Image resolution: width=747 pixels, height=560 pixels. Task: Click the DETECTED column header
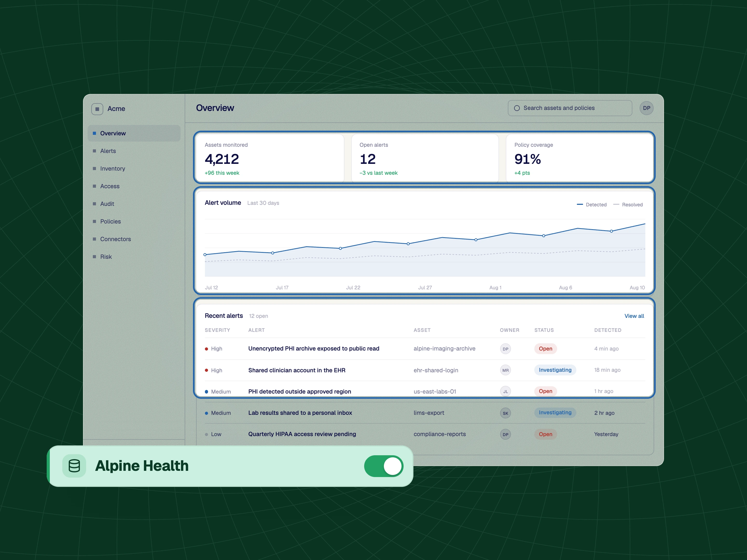pyautogui.click(x=607, y=330)
